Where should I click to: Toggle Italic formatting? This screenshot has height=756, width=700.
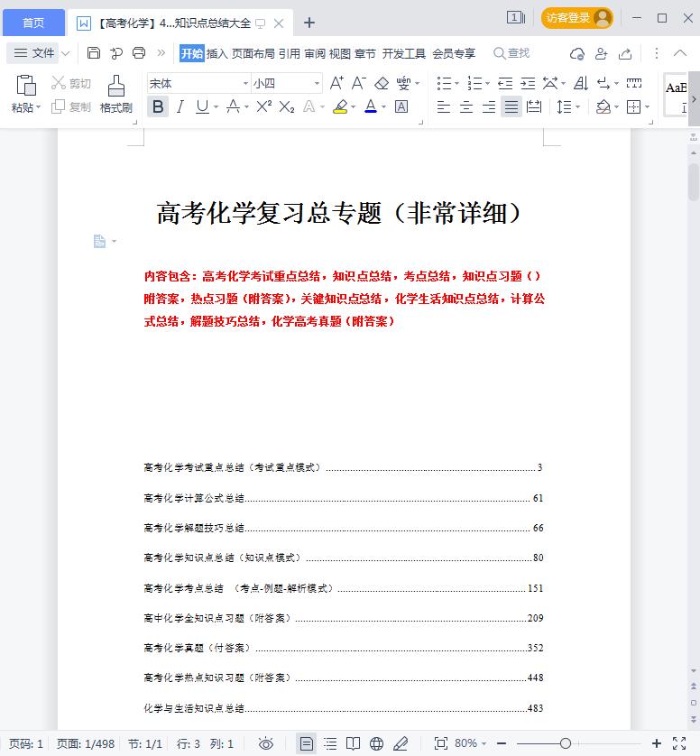(180, 106)
